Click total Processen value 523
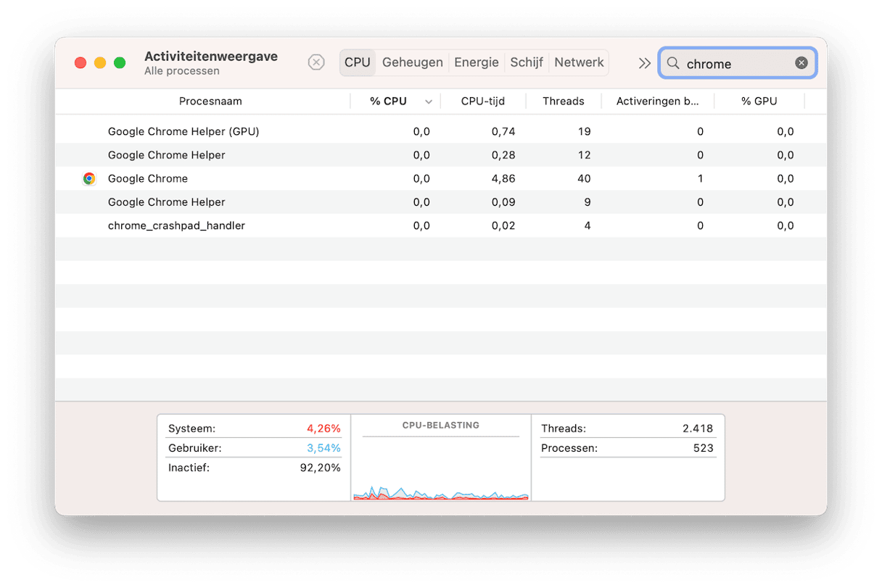 pos(704,448)
